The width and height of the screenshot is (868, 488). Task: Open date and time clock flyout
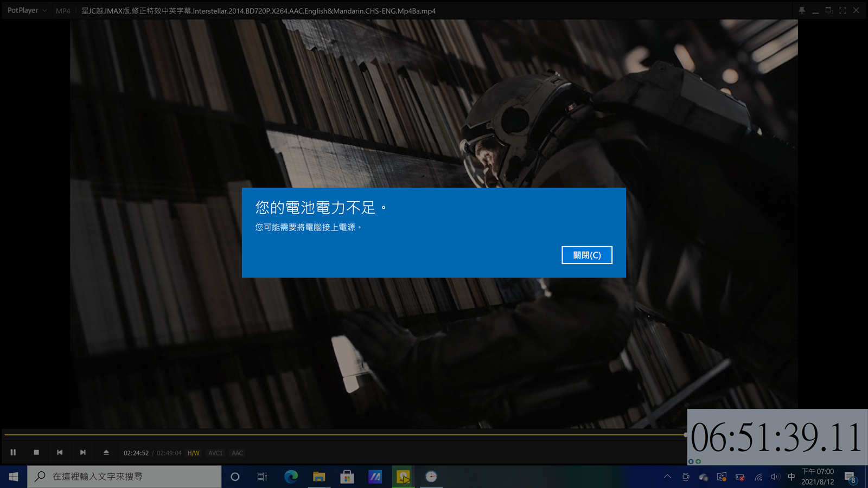818,477
